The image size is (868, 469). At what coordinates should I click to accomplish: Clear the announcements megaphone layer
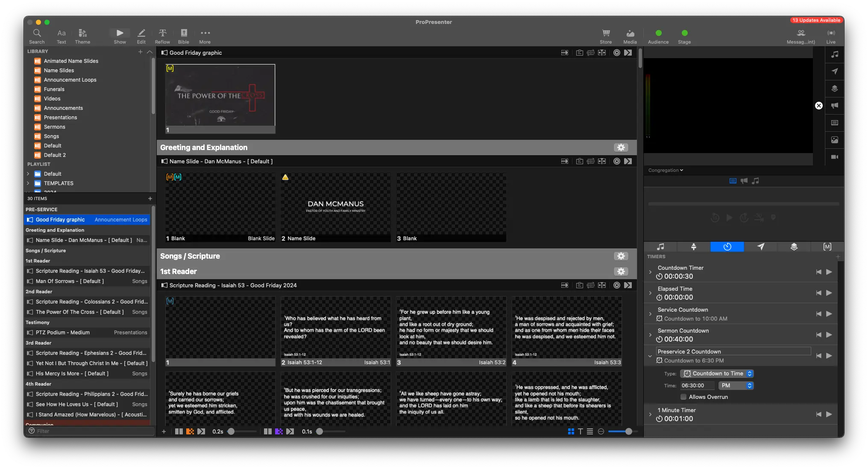835,106
